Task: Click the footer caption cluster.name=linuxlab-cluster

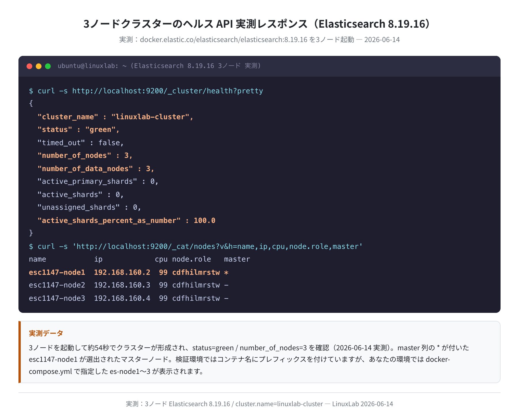Action: (x=259, y=404)
